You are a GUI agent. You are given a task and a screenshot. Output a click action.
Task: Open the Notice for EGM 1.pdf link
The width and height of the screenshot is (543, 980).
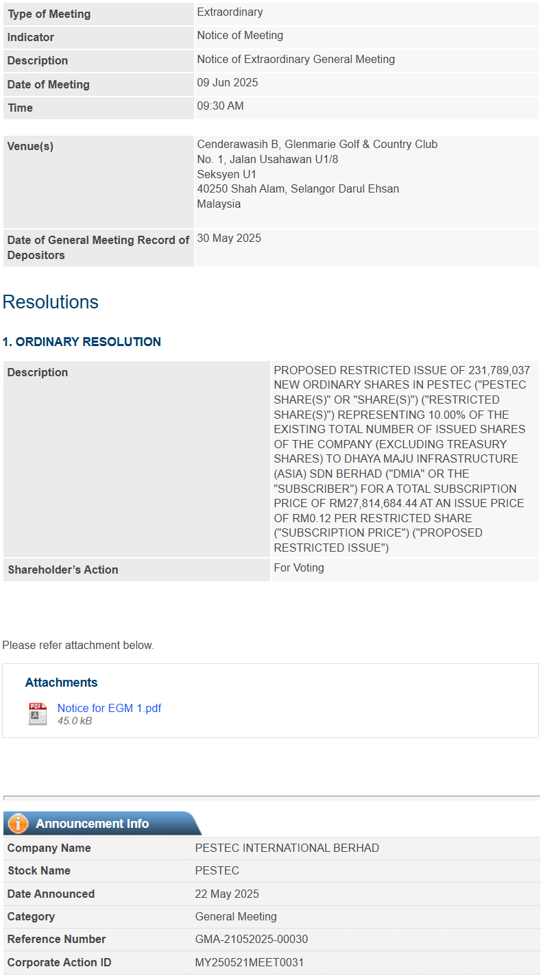(109, 708)
